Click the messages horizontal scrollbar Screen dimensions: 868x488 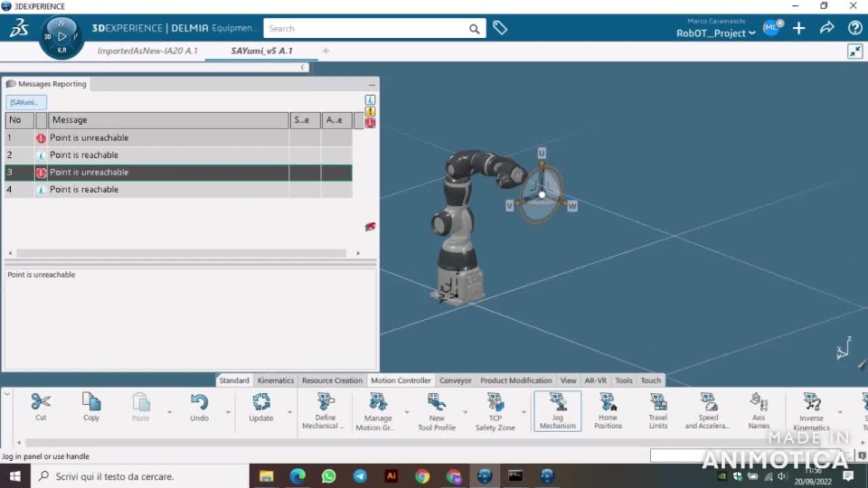click(x=182, y=253)
